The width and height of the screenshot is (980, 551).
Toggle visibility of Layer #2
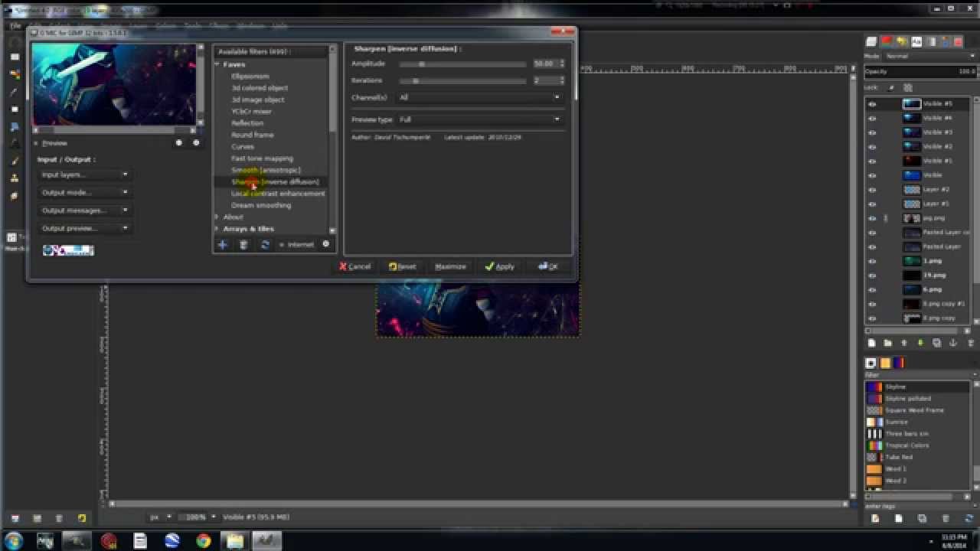coord(872,190)
